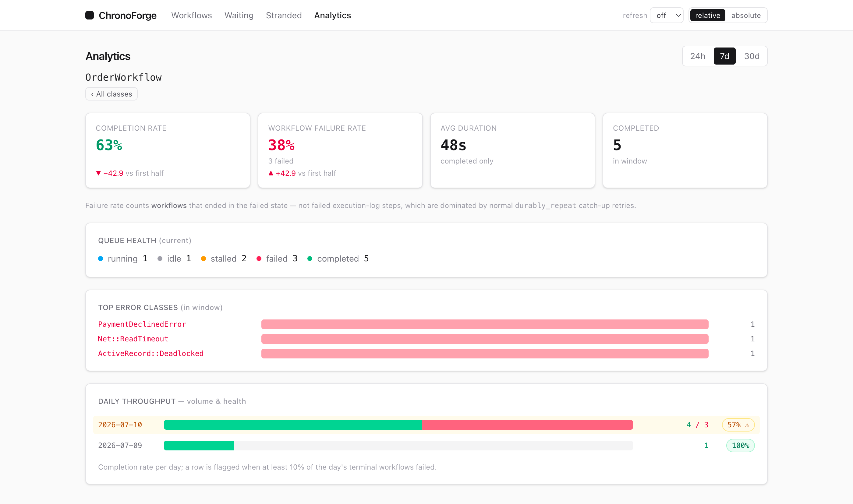Click the 2026-07-09 date label
Viewport: 853px width, 504px height.
(120, 445)
